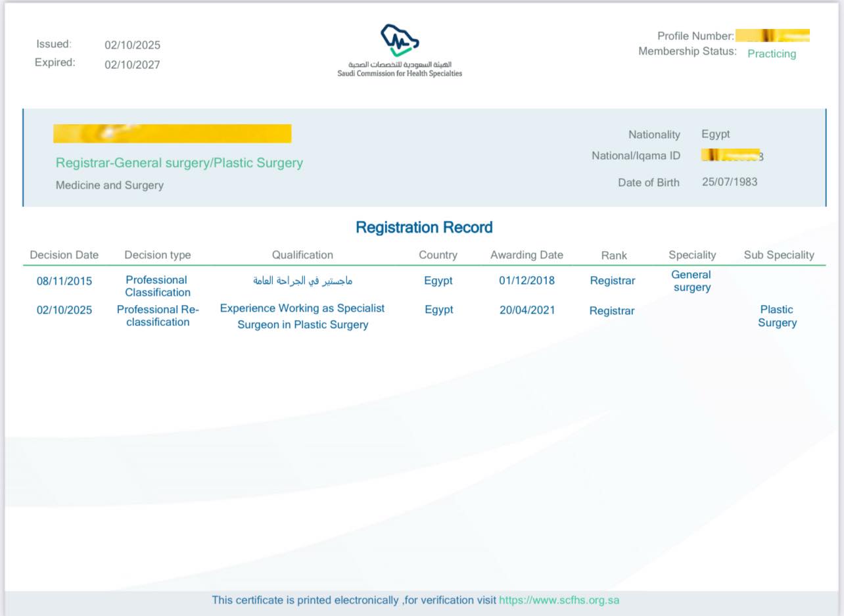The image size is (844, 616).
Task: Click the birth date 25/07/1983
Action: (x=730, y=182)
